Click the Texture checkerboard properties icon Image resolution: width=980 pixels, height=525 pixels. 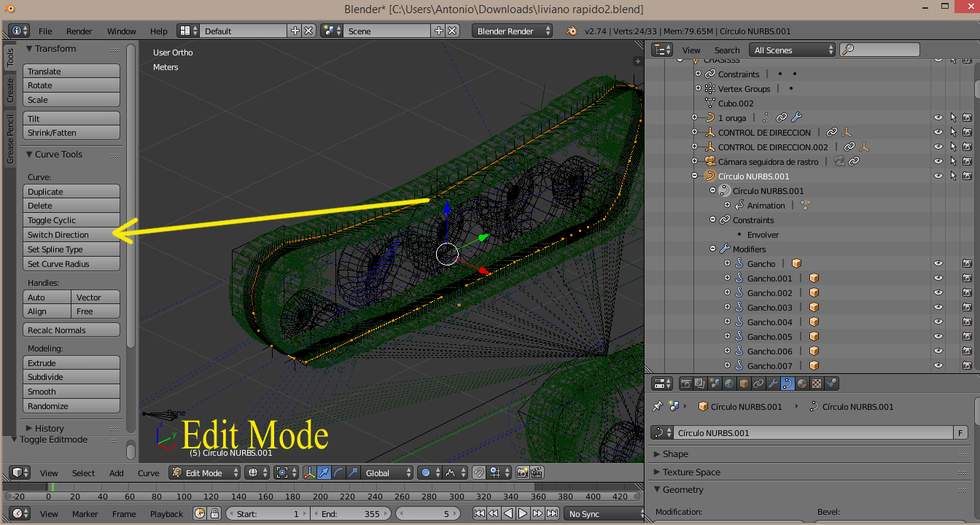(817, 384)
